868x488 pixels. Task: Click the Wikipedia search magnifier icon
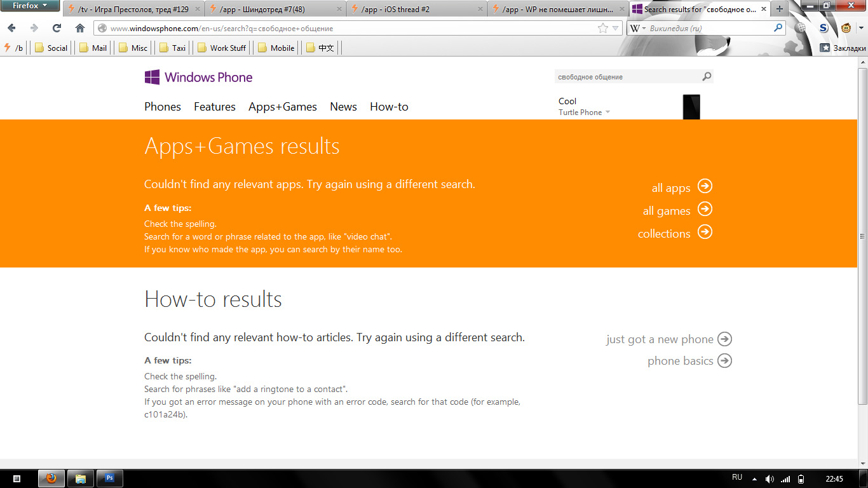778,28
